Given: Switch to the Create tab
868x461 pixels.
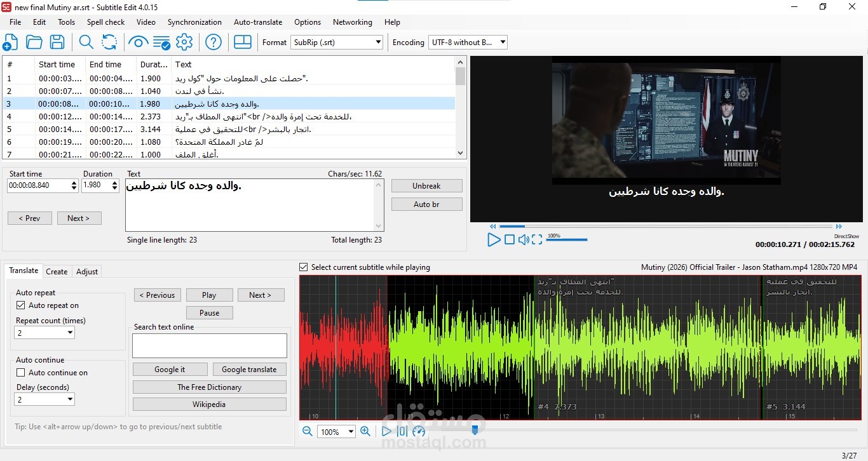Looking at the screenshot, I should pos(57,272).
